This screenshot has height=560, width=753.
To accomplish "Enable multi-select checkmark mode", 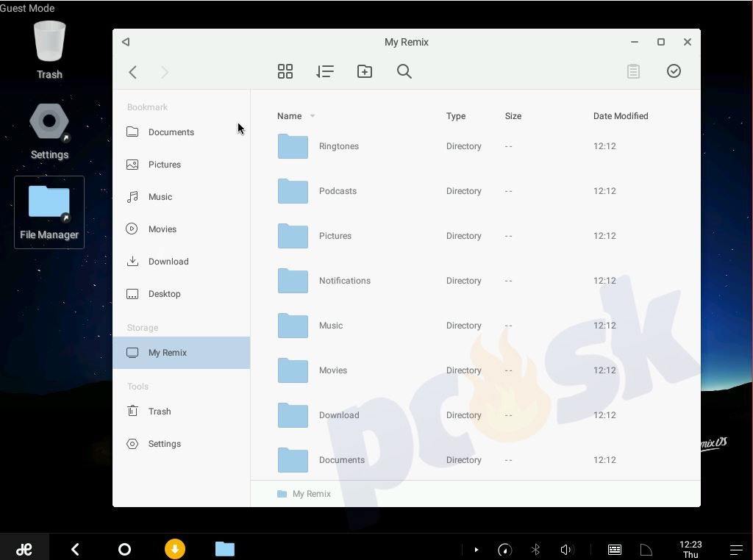I will [x=674, y=71].
